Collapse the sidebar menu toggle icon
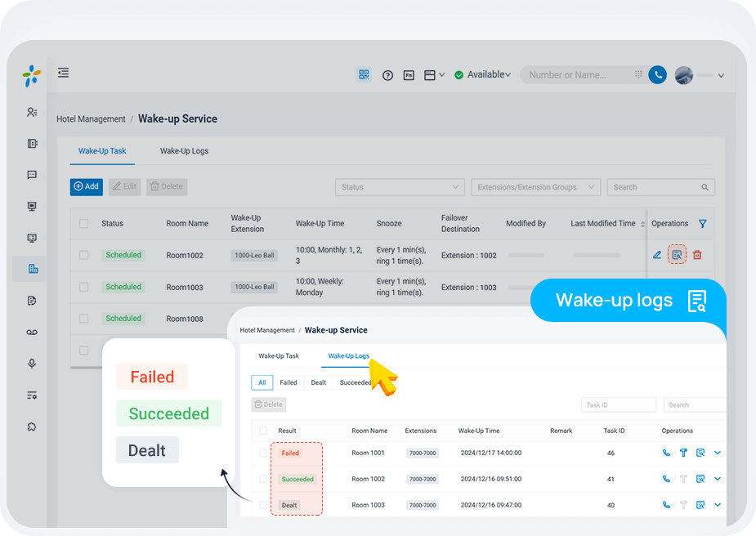 [63, 73]
